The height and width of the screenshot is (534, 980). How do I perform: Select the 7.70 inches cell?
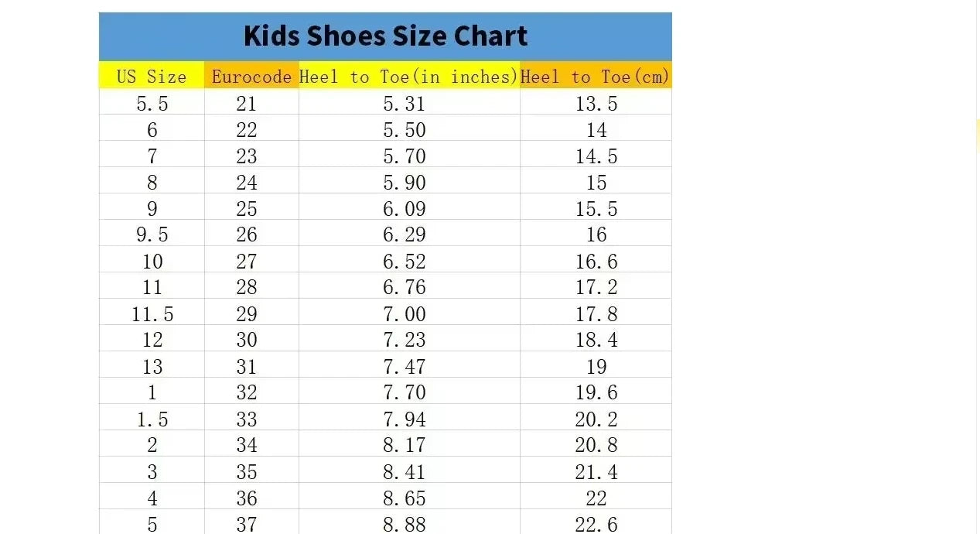405,392
